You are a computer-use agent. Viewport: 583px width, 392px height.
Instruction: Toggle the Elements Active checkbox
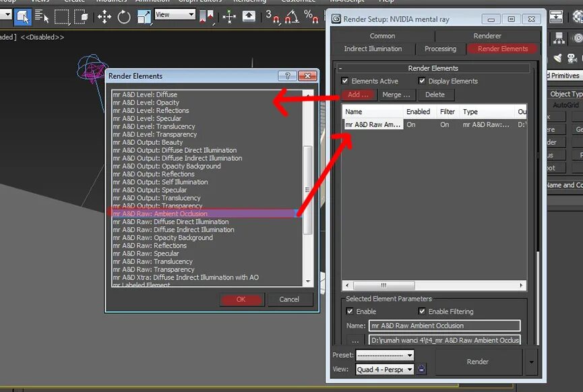tap(345, 81)
